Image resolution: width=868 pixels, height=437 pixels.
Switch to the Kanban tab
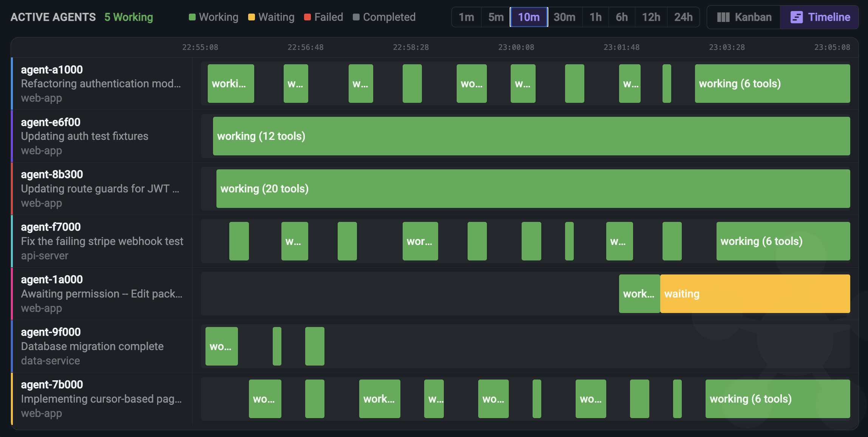743,17
